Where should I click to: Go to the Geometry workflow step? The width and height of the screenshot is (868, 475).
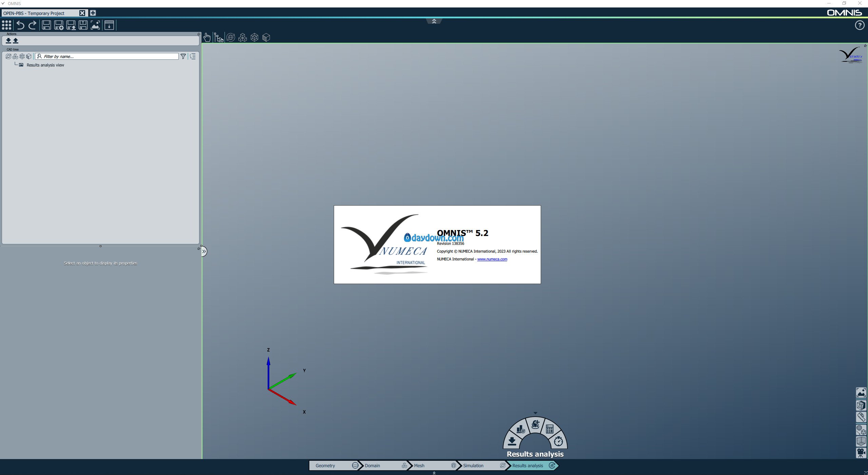(334, 465)
